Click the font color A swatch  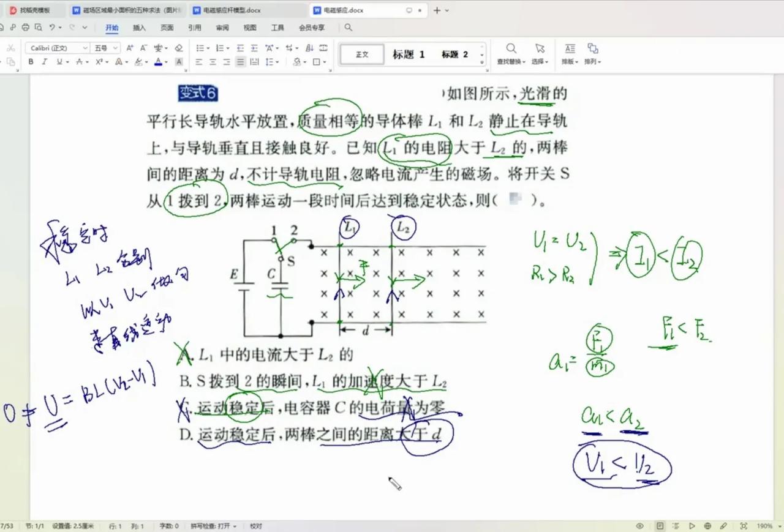tap(158, 62)
